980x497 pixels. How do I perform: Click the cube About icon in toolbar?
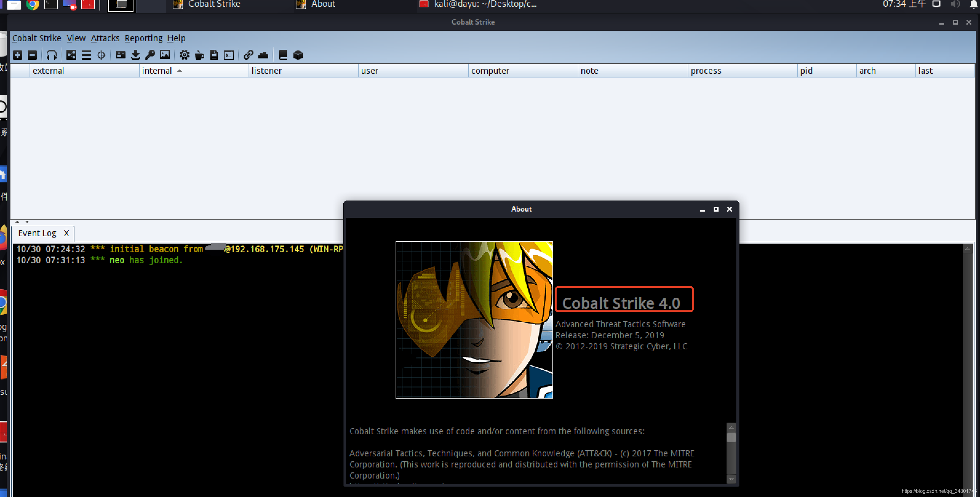click(298, 55)
